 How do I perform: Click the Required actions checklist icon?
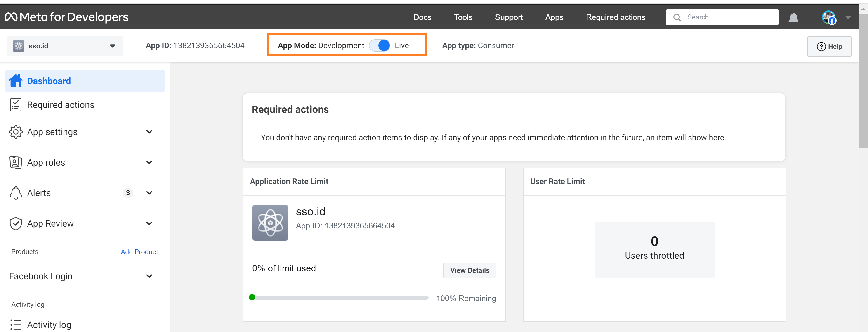16,105
